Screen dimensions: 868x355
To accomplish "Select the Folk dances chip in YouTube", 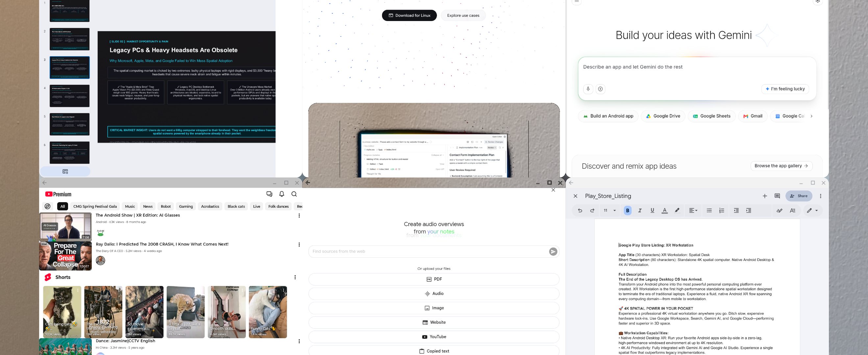I will pos(278,206).
